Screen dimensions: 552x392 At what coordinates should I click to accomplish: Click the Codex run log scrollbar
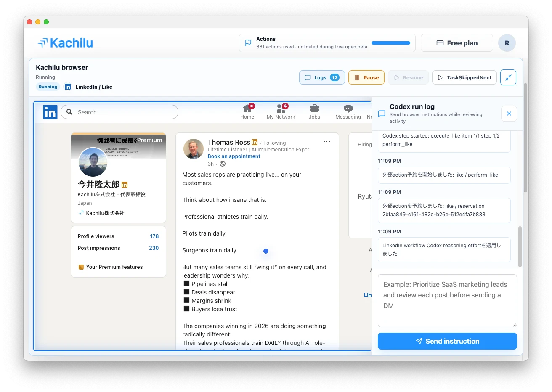pos(520,247)
